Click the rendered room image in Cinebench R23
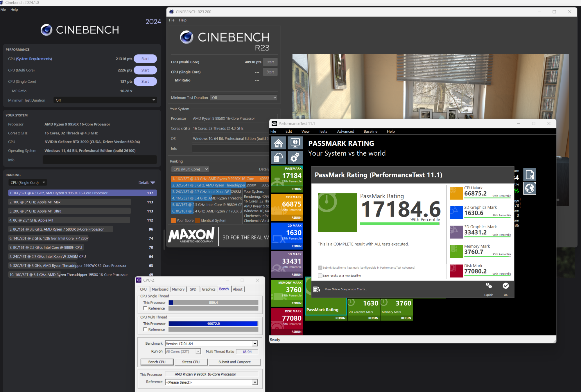This screenshot has height=392, width=581. (x=431, y=87)
